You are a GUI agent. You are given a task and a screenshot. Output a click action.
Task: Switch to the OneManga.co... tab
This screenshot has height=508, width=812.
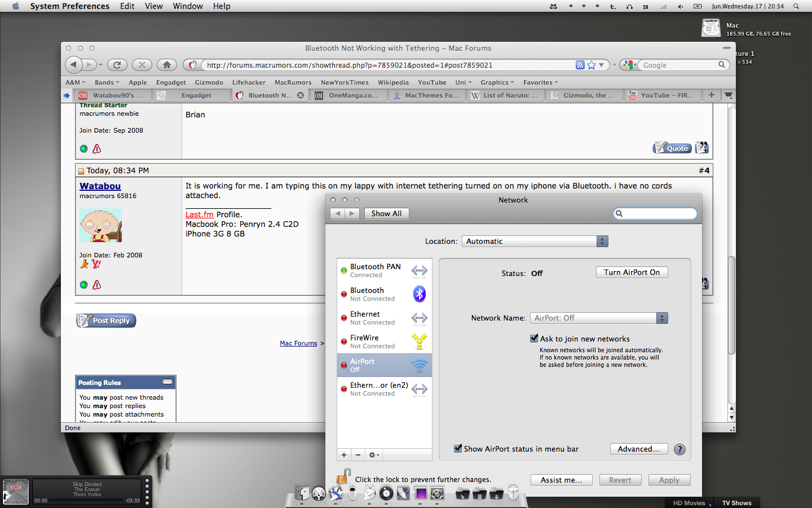[349, 95]
